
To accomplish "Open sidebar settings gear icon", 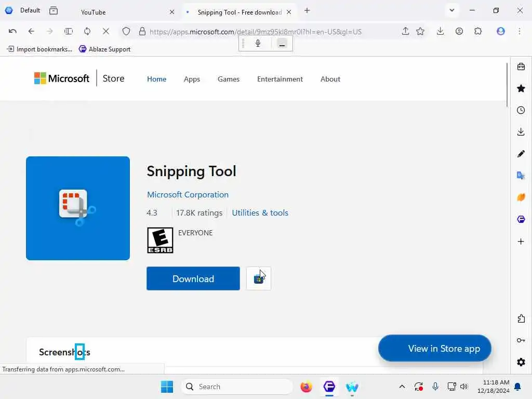I will pos(521,362).
